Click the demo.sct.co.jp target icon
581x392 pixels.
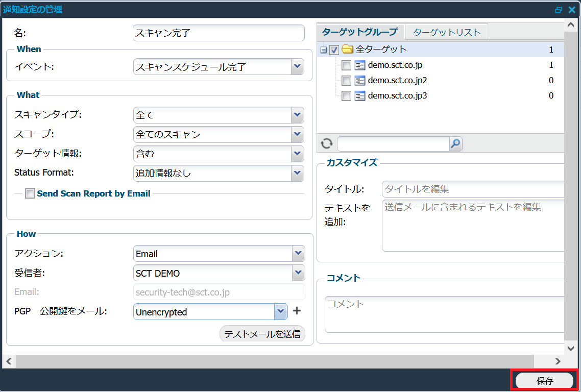359,65
